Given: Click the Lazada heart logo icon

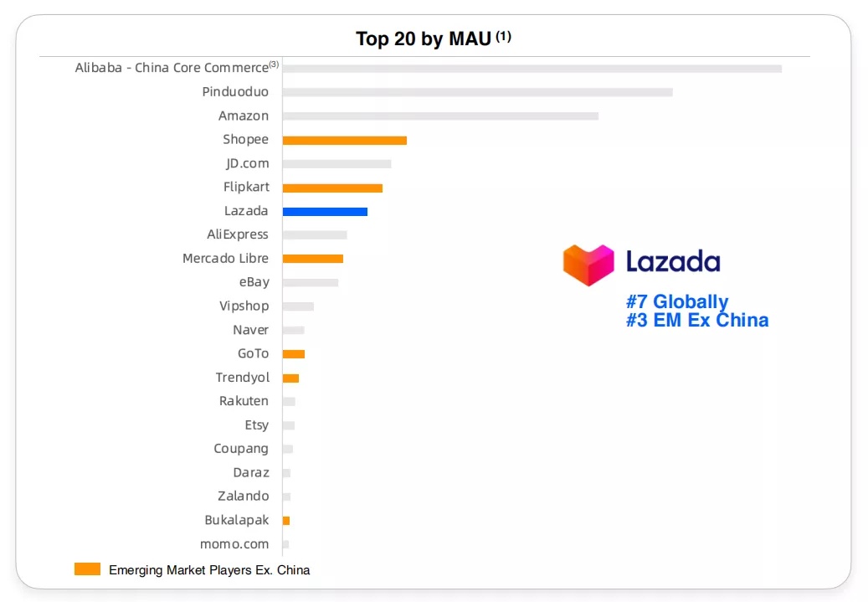Looking at the screenshot, I should pyautogui.click(x=588, y=265).
